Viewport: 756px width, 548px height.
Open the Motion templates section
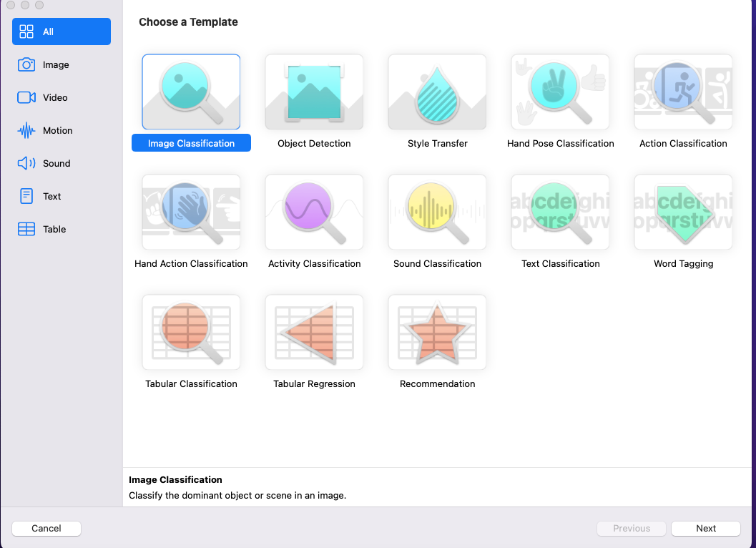pyautogui.click(x=61, y=130)
